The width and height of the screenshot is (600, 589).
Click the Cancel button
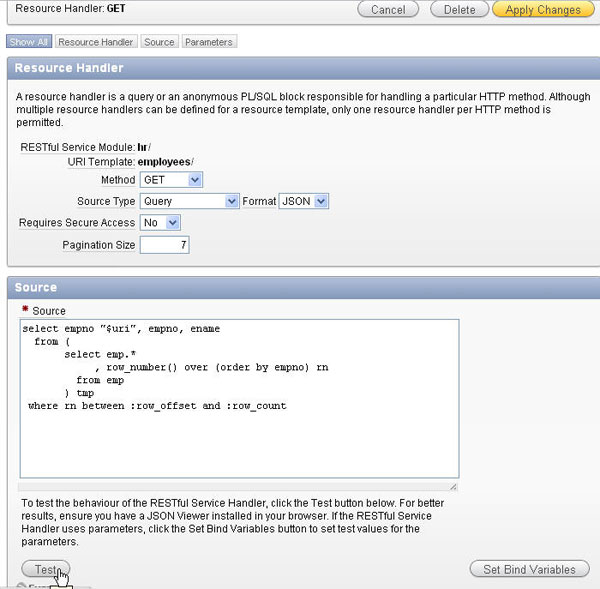[x=388, y=9]
